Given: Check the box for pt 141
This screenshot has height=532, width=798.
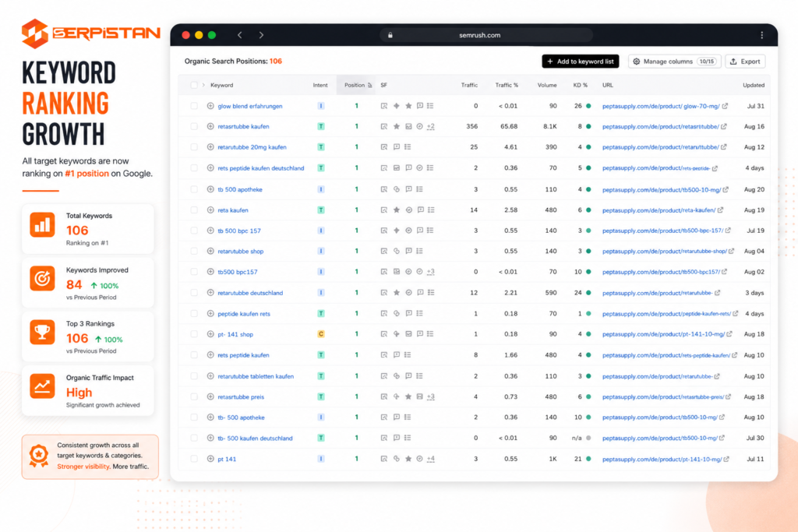Looking at the screenshot, I should [194, 459].
